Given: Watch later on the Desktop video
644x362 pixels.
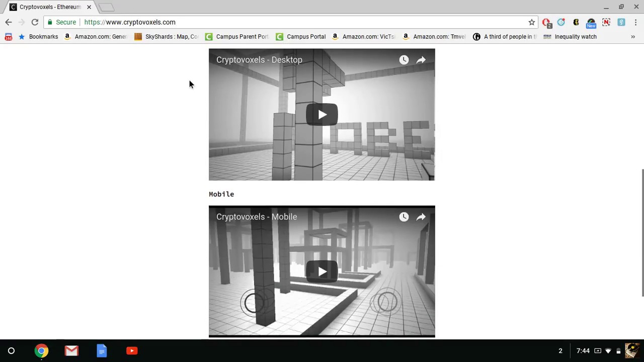Looking at the screenshot, I should (404, 60).
